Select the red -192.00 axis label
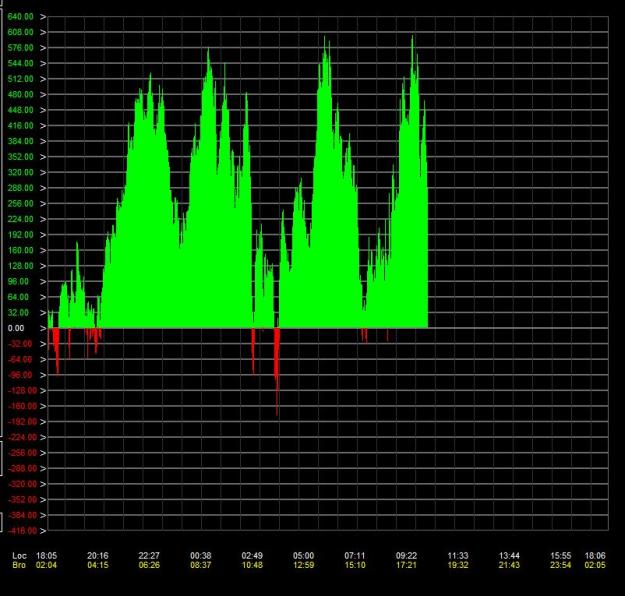The image size is (625, 596). tap(22, 421)
